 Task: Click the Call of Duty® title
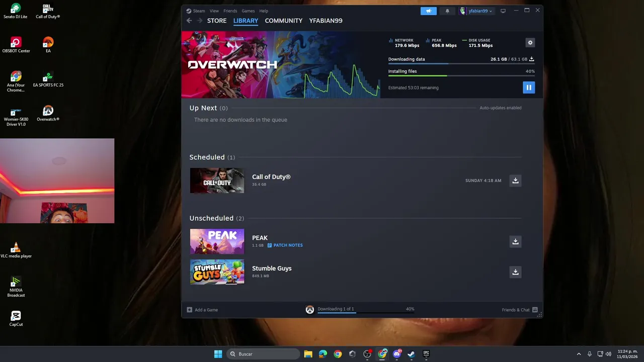[x=271, y=177]
